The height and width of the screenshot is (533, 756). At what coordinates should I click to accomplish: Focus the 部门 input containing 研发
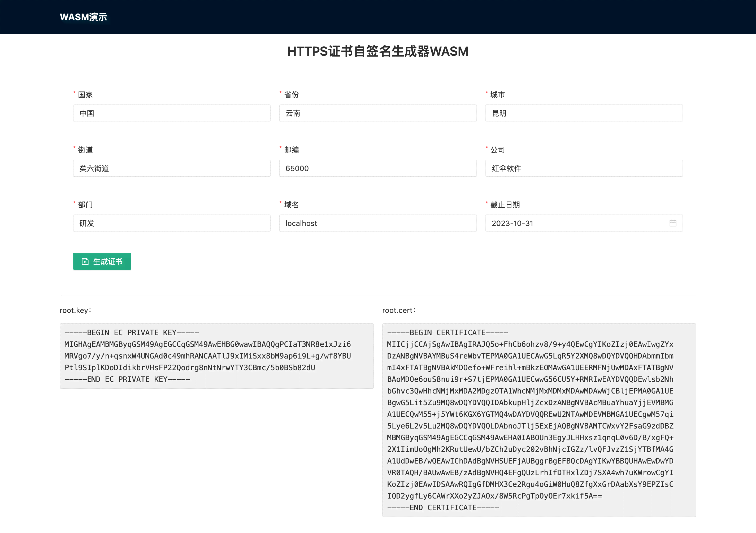172,223
